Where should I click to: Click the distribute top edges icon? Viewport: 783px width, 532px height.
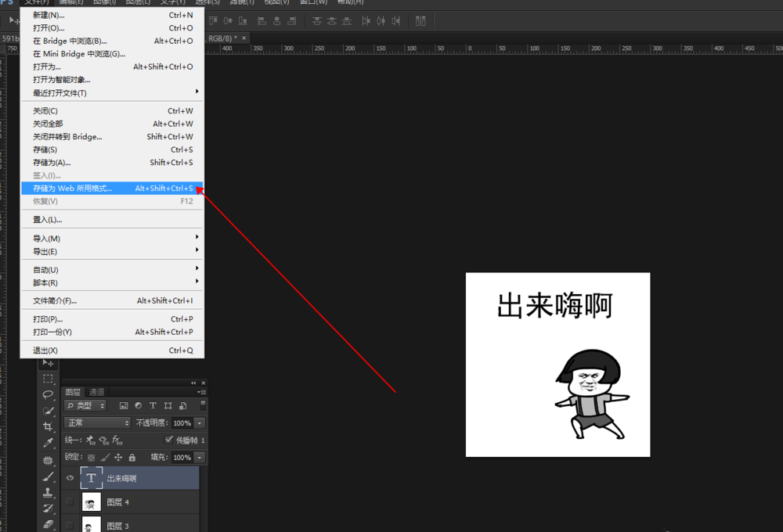coord(316,21)
